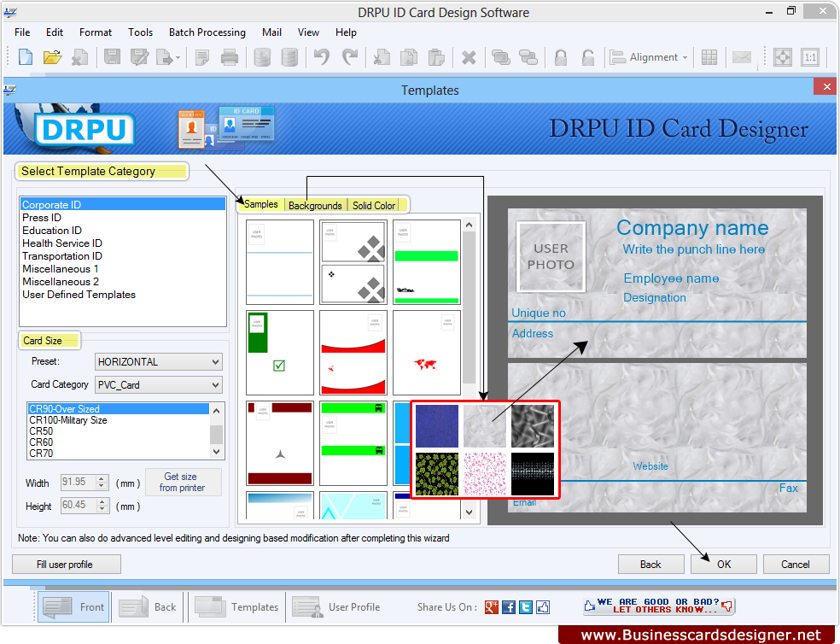Confirm with the OK button
840x644 pixels.
pos(724,564)
